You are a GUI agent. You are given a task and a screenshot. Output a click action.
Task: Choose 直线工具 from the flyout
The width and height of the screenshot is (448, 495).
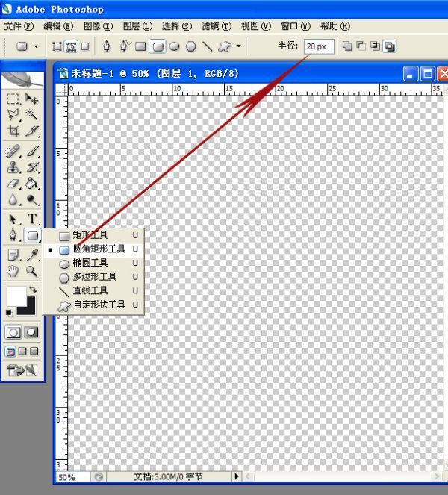93,290
